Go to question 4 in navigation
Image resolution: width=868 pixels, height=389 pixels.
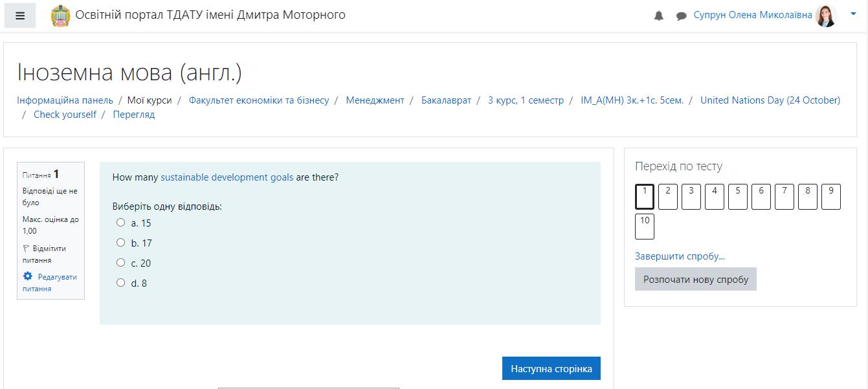pyautogui.click(x=715, y=197)
